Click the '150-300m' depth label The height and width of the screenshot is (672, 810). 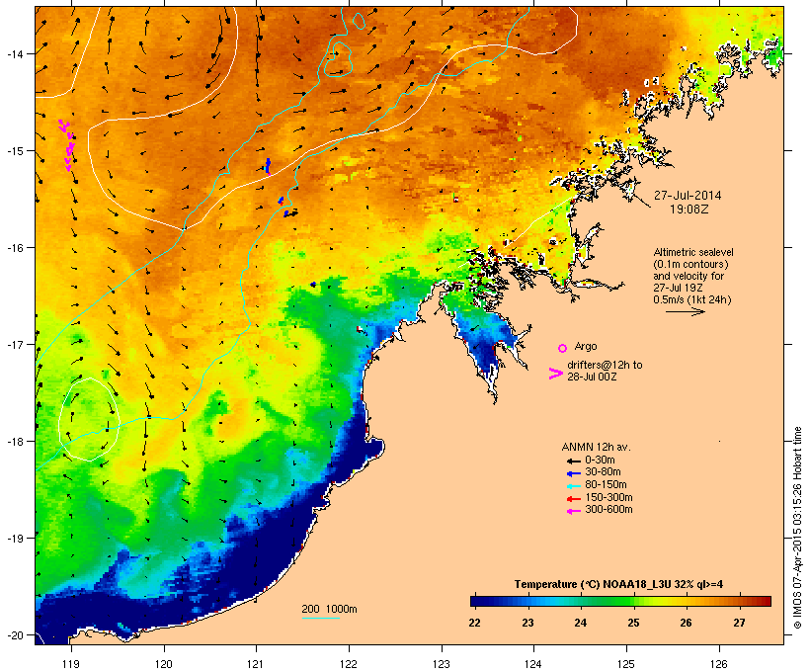coord(608,497)
